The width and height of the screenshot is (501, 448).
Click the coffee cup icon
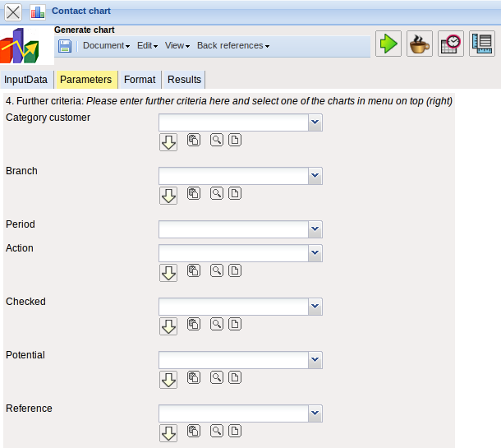pyautogui.click(x=420, y=44)
